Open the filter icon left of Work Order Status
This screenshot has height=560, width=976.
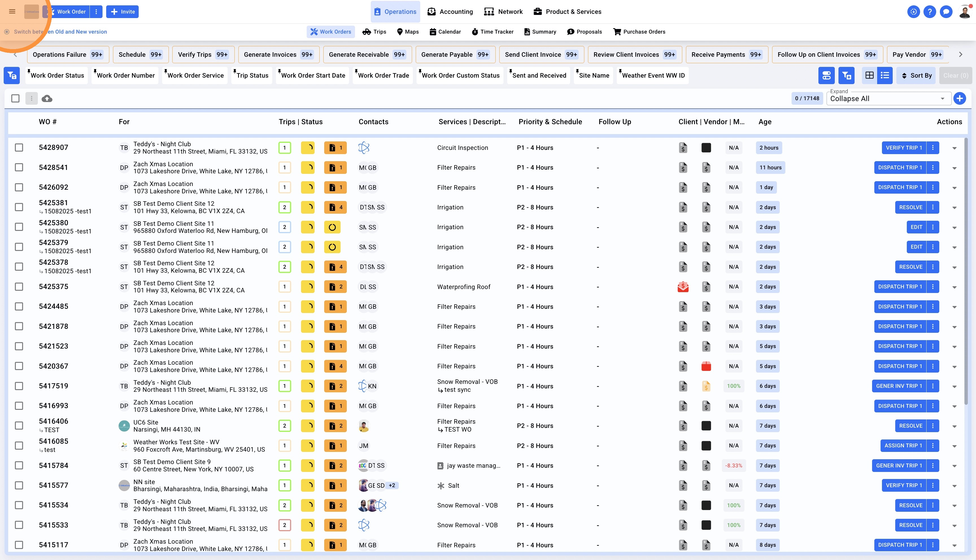pos(12,75)
